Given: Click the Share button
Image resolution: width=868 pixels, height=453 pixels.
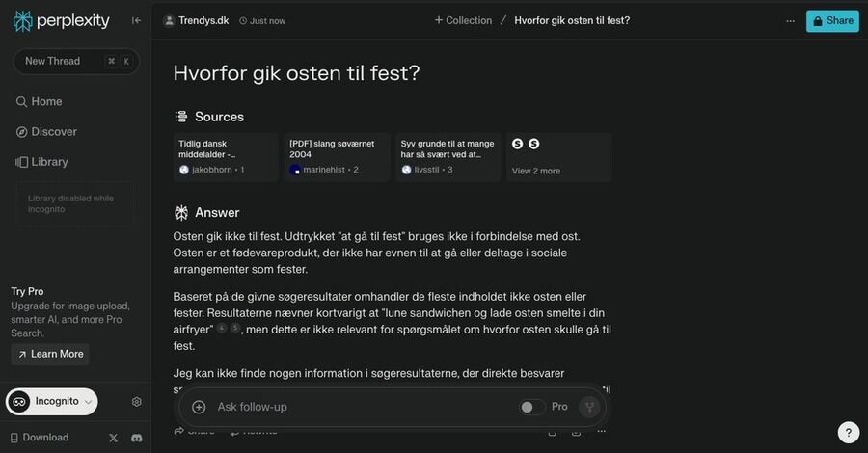Looking at the screenshot, I should point(832,20).
